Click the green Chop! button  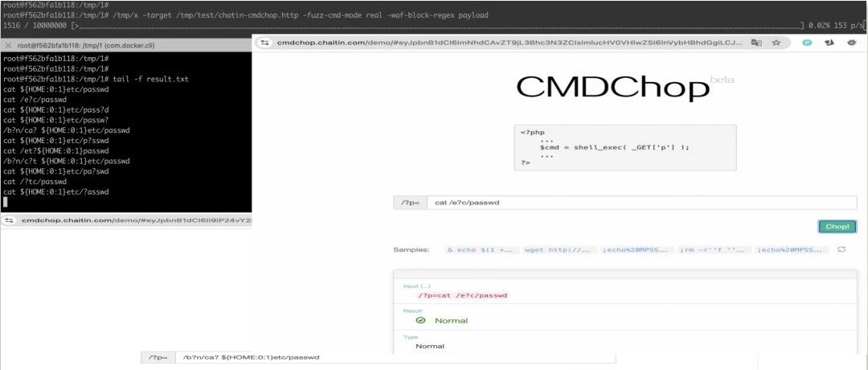pos(837,226)
